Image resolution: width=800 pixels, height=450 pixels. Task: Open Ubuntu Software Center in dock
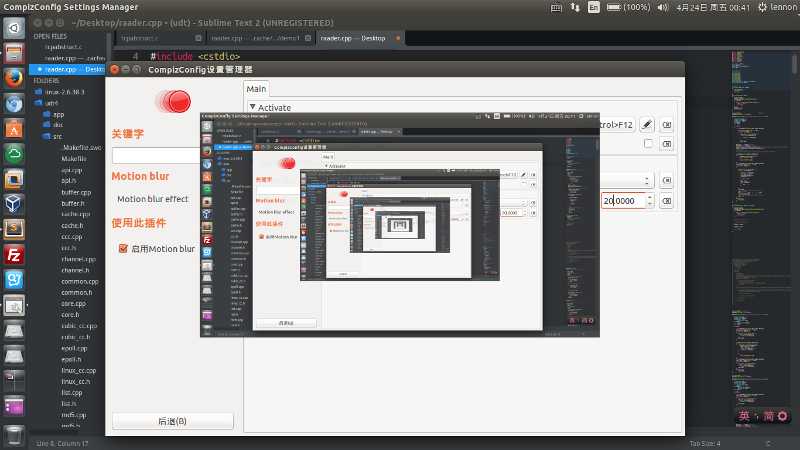coord(14,129)
